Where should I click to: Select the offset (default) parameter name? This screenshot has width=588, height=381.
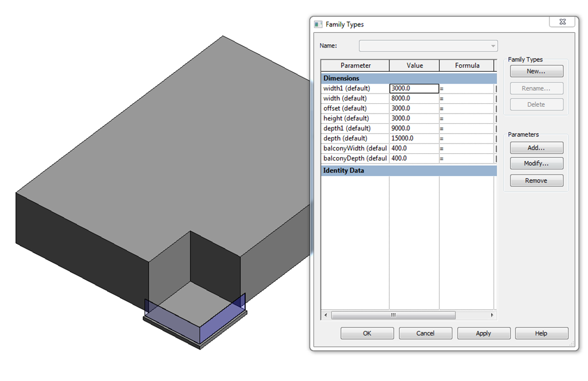click(355, 108)
